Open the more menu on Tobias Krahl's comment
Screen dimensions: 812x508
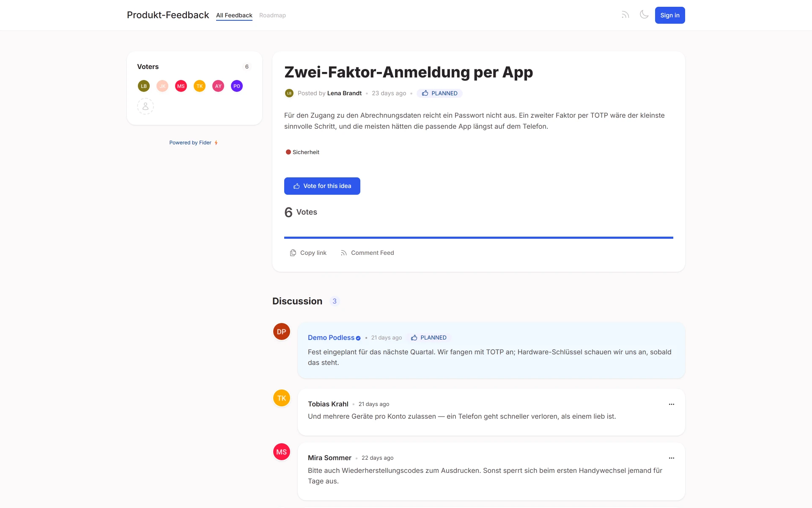672,404
